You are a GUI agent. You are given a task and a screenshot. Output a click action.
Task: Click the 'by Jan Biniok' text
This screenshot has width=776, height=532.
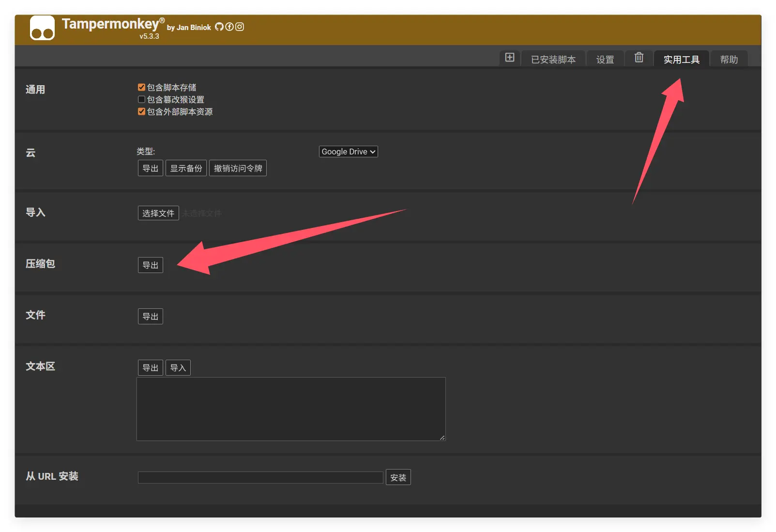point(189,28)
